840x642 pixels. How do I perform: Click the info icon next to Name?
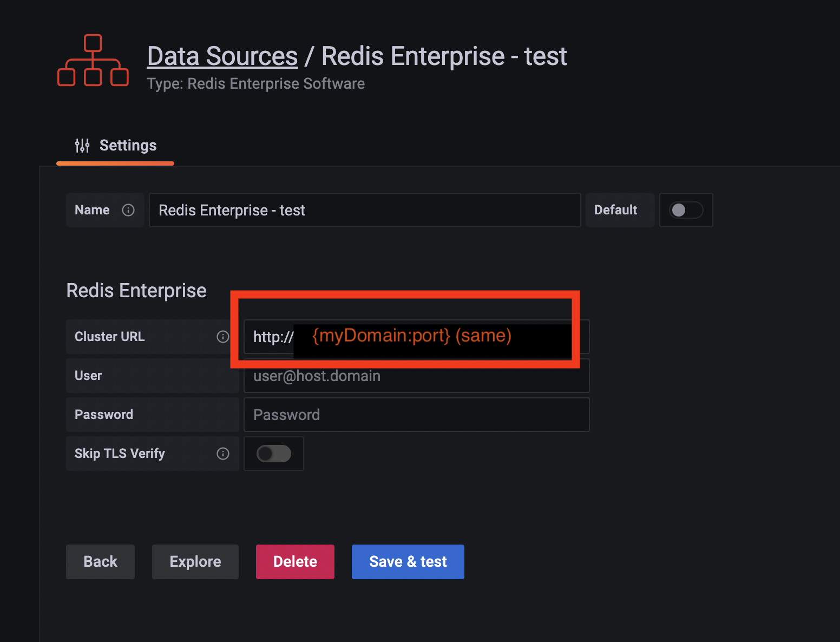[x=128, y=210]
